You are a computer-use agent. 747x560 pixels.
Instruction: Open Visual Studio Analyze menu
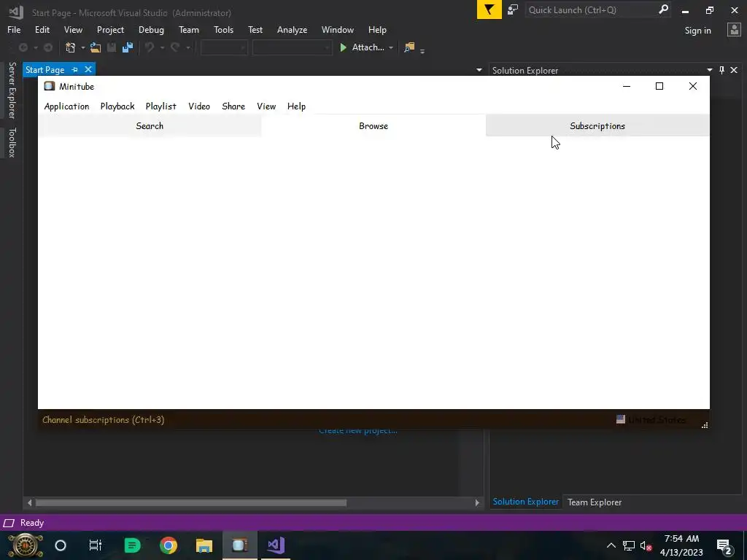[x=292, y=29]
